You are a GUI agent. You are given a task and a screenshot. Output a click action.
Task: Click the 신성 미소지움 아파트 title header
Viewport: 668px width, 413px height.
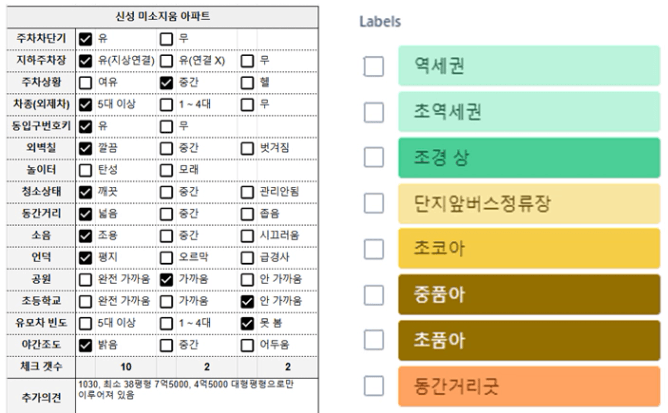pyautogui.click(x=162, y=17)
